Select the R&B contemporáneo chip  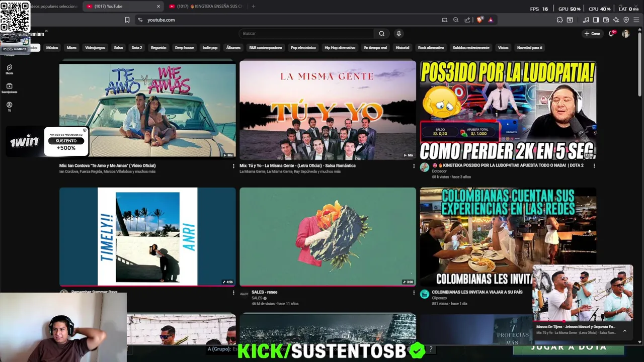[x=266, y=48]
